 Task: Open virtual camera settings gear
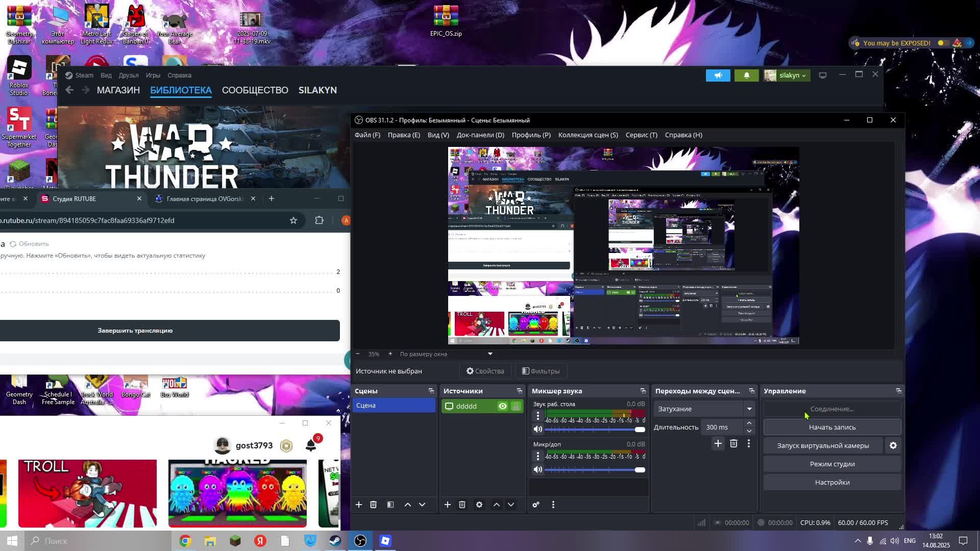coord(893,445)
